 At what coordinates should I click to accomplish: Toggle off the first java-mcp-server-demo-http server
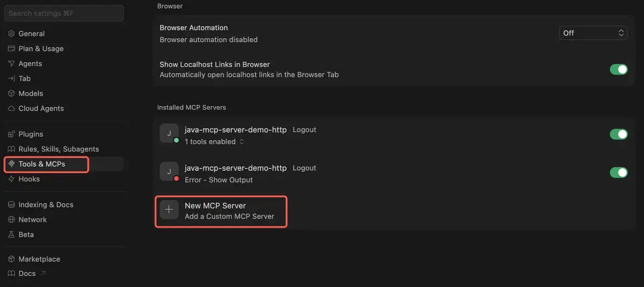tap(619, 134)
